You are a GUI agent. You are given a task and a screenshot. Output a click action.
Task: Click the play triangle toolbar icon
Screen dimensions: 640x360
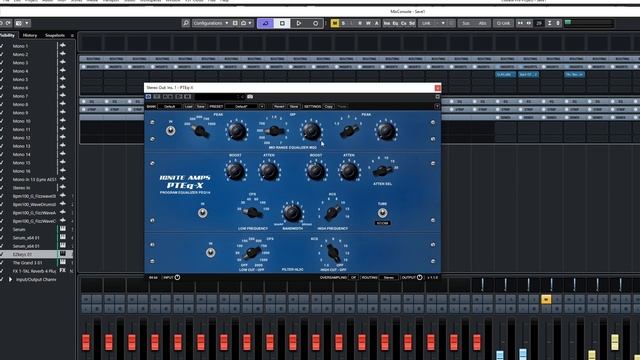[x=299, y=23]
